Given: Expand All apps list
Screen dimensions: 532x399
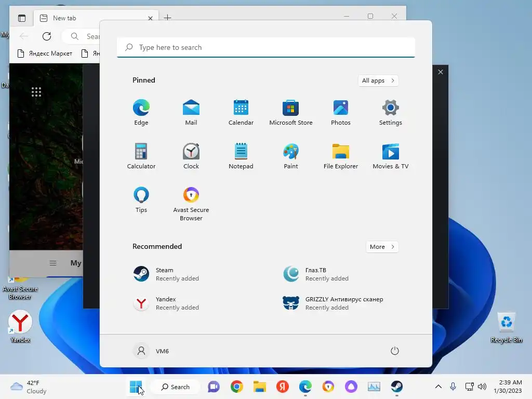Looking at the screenshot, I should pyautogui.click(x=378, y=81).
